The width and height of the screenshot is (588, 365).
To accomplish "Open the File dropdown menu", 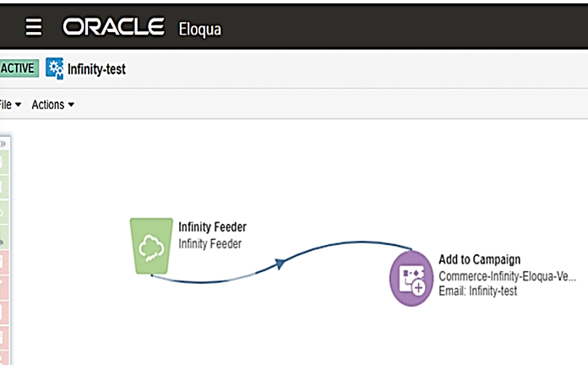I will [8, 105].
